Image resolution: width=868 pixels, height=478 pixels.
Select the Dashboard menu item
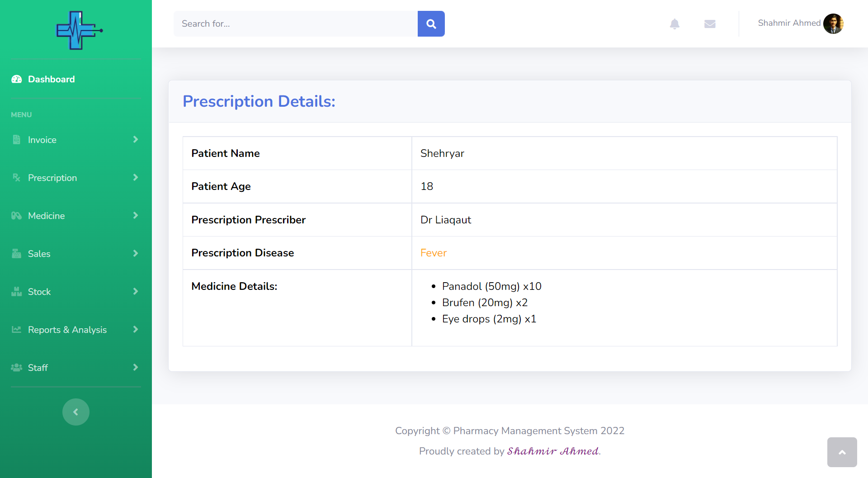click(x=51, y=79)
